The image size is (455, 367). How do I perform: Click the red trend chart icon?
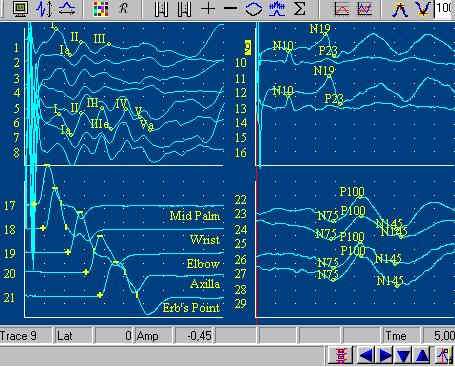point(342,9)
